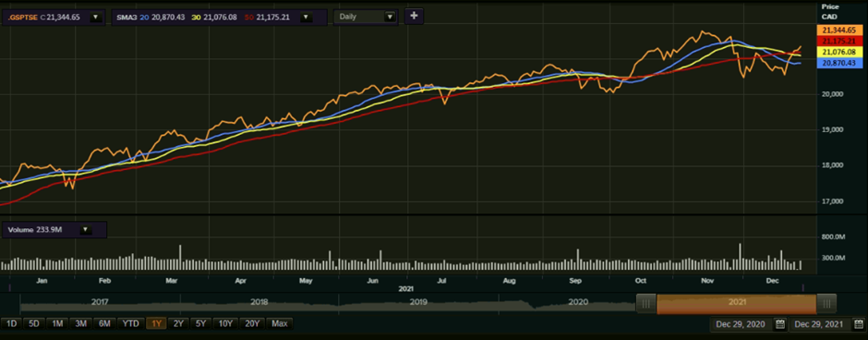
Task: Click the .GSPTSE symbol name text
Action: coord(22,18)
